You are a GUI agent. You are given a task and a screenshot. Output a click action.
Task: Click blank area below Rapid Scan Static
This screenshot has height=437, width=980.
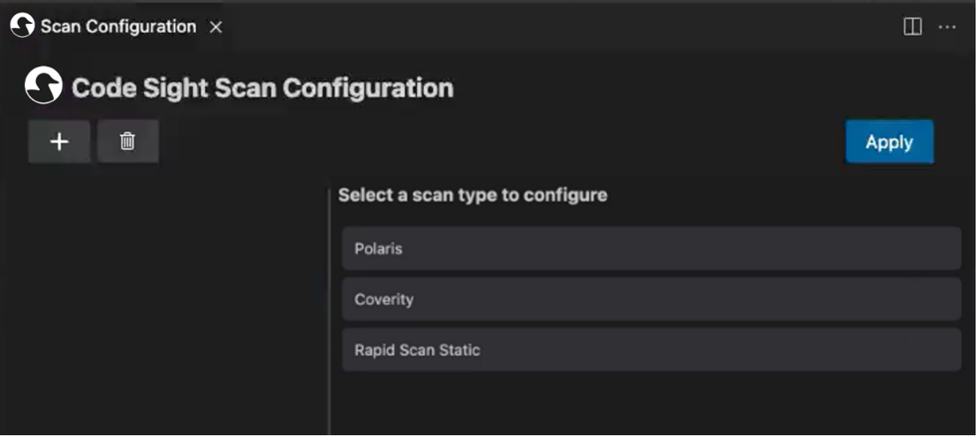click(650, 402)
